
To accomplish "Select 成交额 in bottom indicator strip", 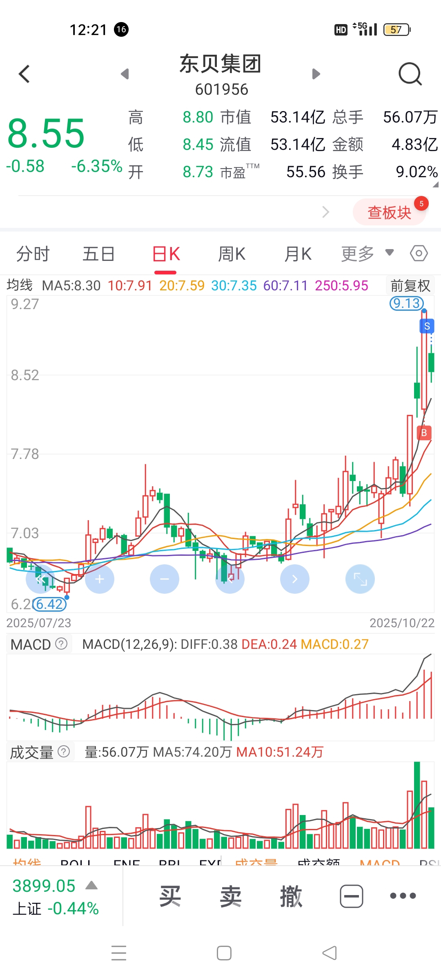I will (x=318, y=861).
